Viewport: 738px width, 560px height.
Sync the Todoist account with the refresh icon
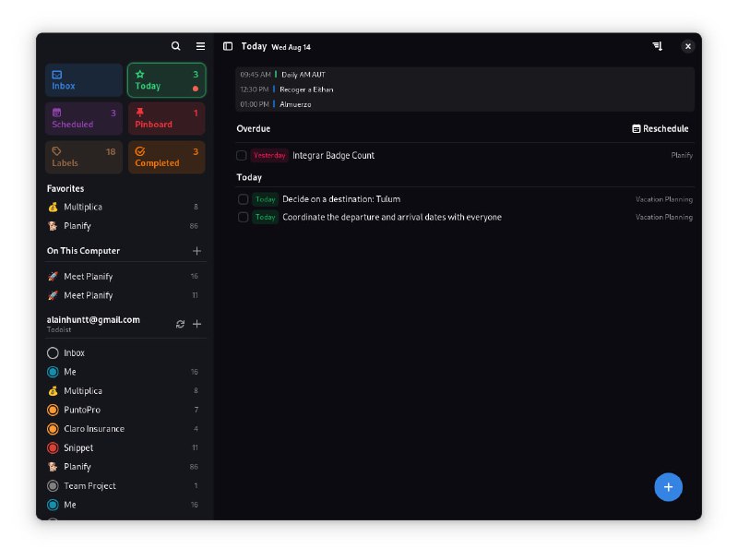click(181, 324)
